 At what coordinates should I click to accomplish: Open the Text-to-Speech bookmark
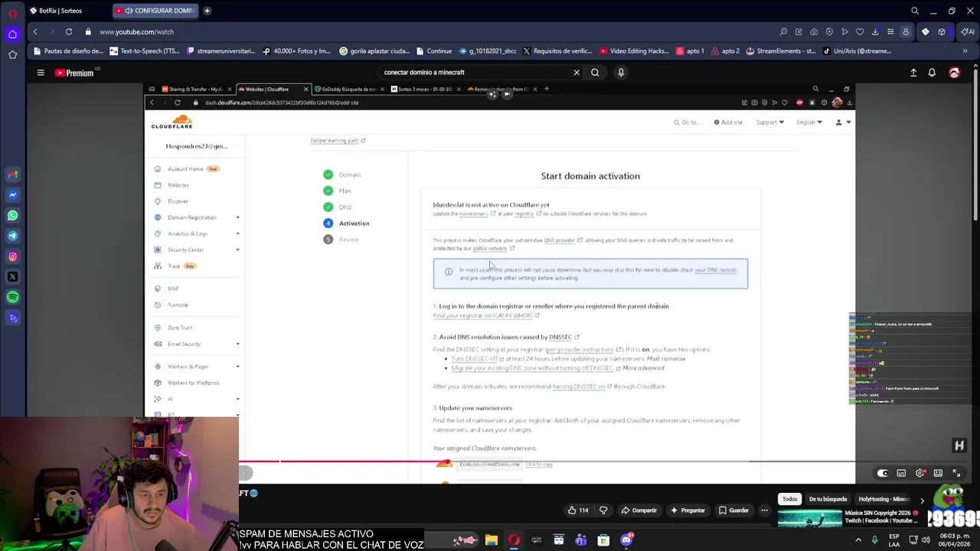point(143,51)
